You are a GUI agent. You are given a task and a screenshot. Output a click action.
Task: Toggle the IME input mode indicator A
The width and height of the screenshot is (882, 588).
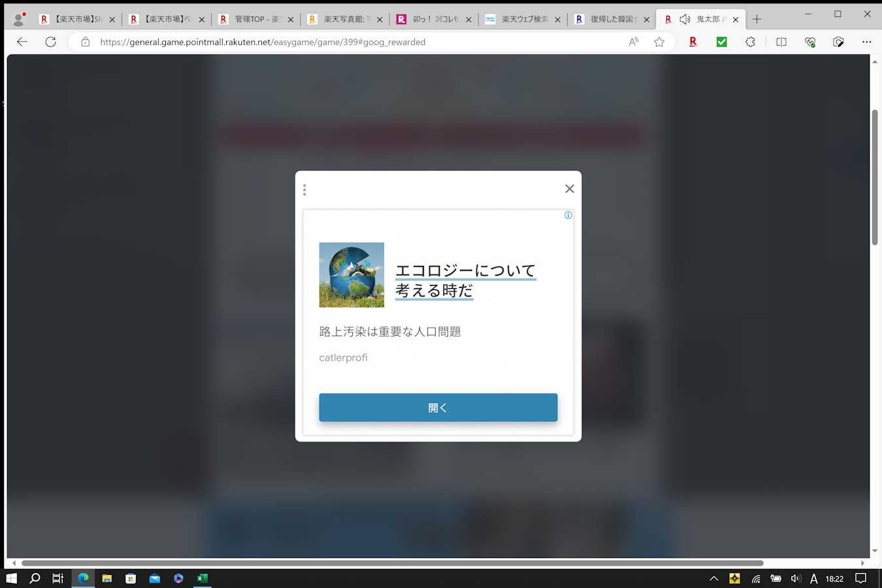pos(814,578)
